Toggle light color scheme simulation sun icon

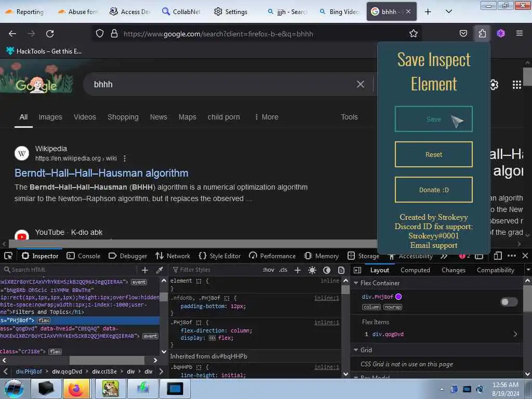(312, 270)
